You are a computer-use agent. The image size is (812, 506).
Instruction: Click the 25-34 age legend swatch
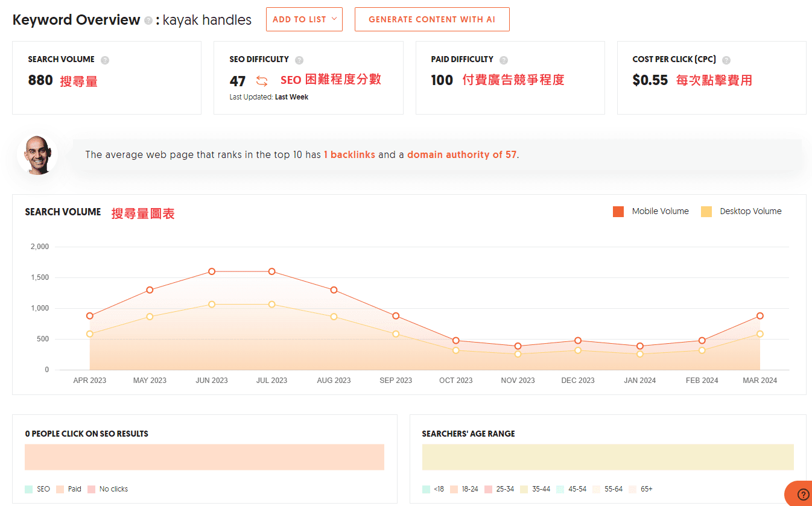(488, 489)
